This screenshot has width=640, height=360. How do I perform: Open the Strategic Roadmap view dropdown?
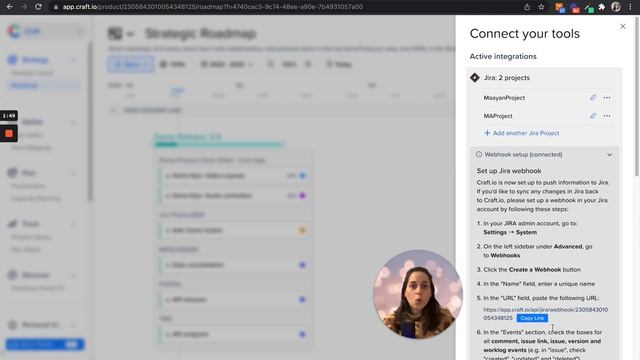(x=130, y=34)
